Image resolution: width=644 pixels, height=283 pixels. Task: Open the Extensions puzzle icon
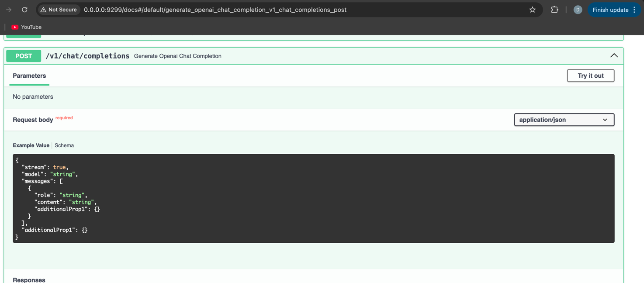(x=554, y=10)
